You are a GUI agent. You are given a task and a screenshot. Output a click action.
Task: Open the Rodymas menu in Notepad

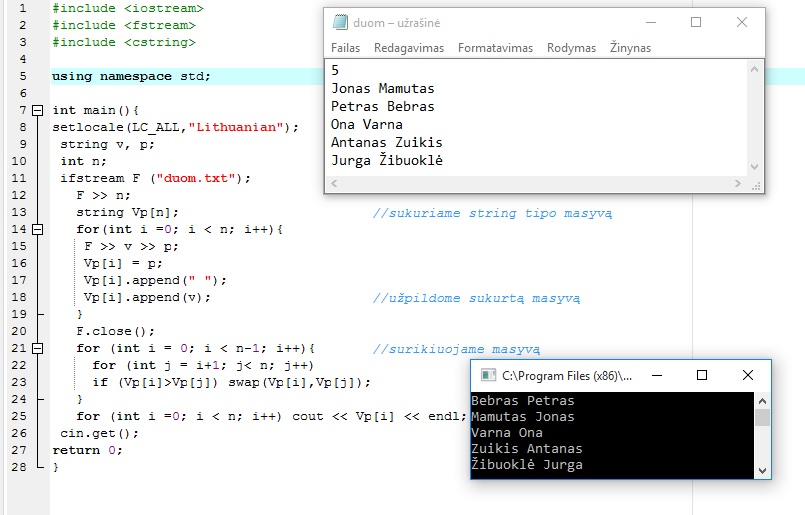click(571, 48)
